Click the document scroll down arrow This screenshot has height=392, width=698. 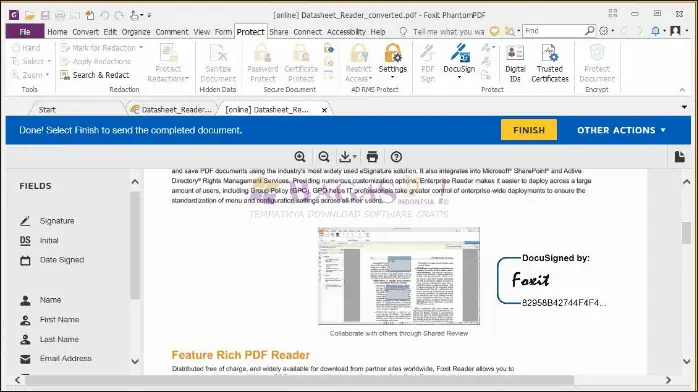[x=686, y=361]
